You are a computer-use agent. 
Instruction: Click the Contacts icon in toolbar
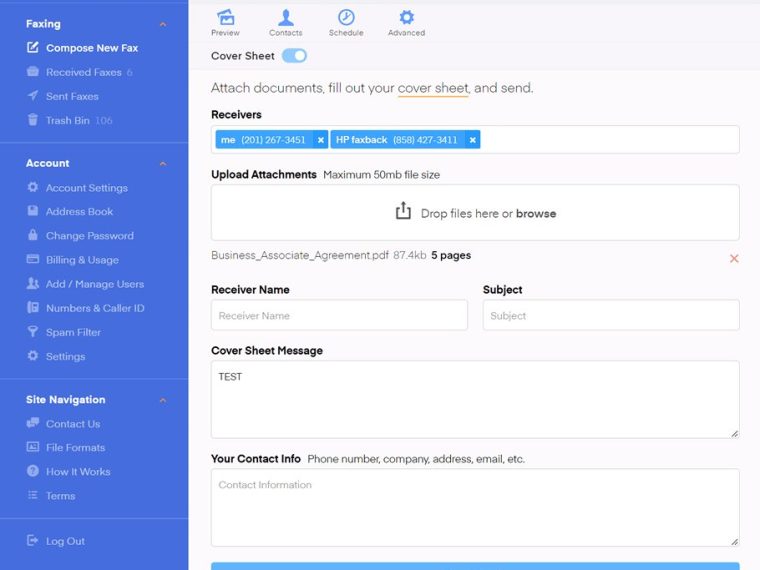pos(285,18)
